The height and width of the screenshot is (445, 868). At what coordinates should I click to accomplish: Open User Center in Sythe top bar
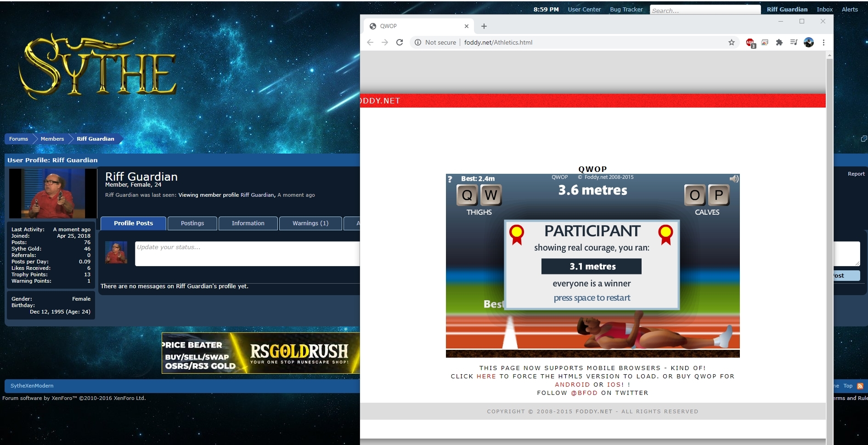click(584, 9)
